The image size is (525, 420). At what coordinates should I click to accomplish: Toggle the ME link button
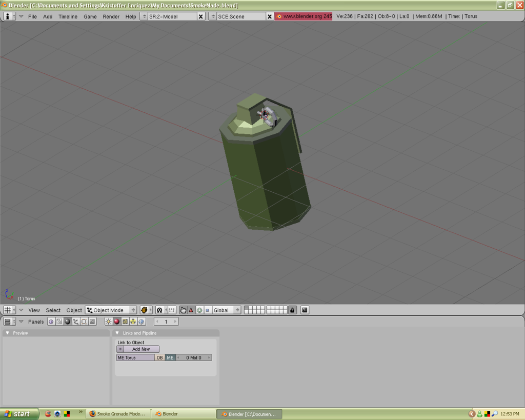[x=170, y=357]
